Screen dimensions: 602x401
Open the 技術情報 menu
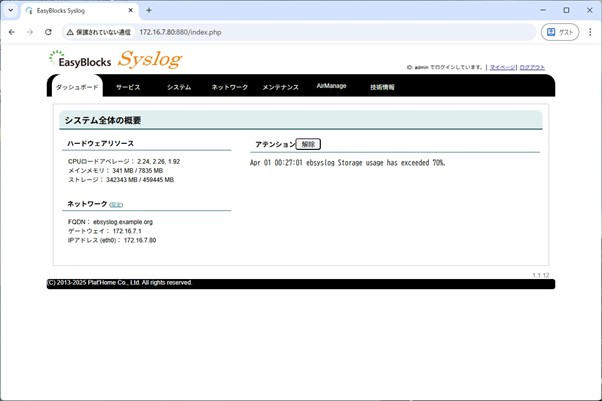[382, 87]
